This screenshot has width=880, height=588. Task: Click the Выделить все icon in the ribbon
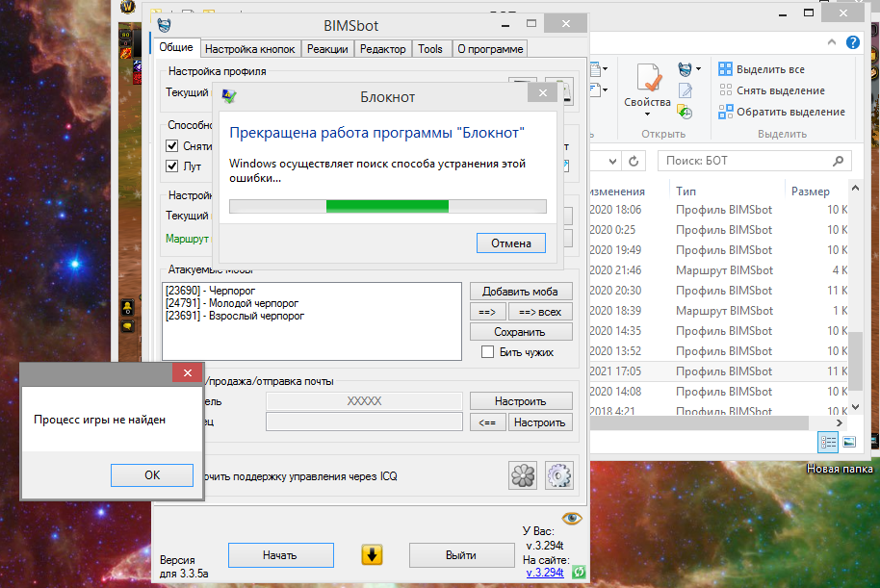coord(726,70)
